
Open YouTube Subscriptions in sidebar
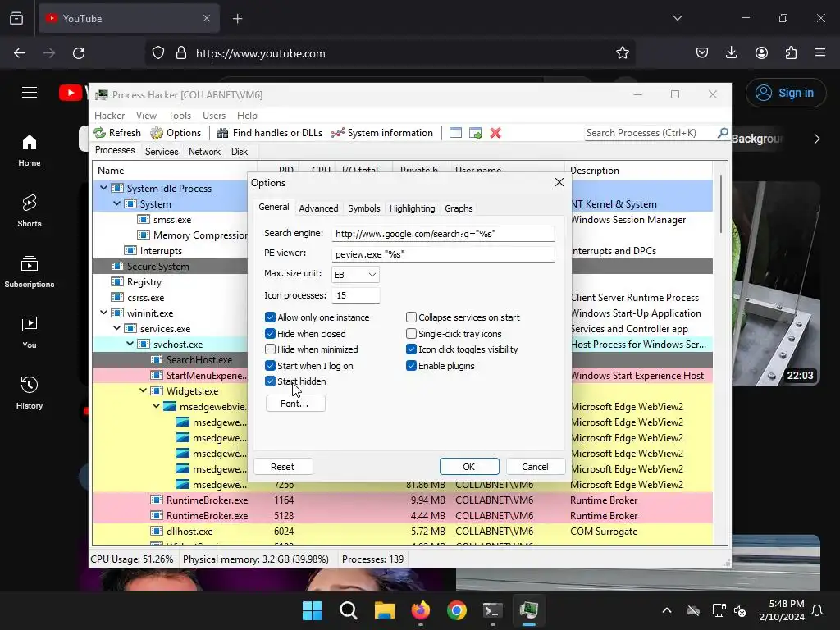tap(30, 272)
